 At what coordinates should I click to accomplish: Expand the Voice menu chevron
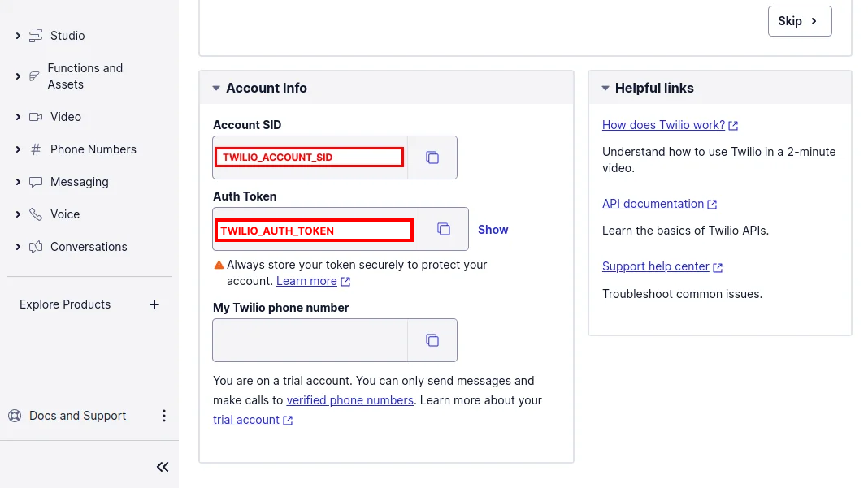(18, 214)
